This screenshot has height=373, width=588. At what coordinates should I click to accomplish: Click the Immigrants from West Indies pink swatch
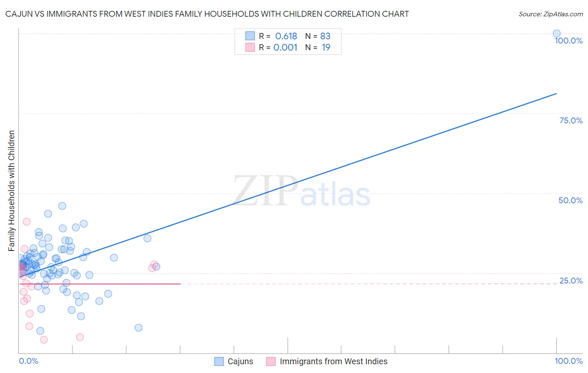coord(271,361)
